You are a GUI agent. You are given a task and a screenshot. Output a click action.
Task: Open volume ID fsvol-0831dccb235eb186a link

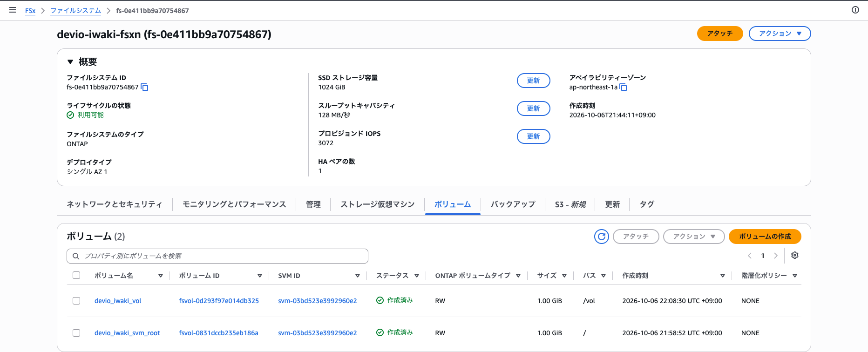click(x=219, y=333)
